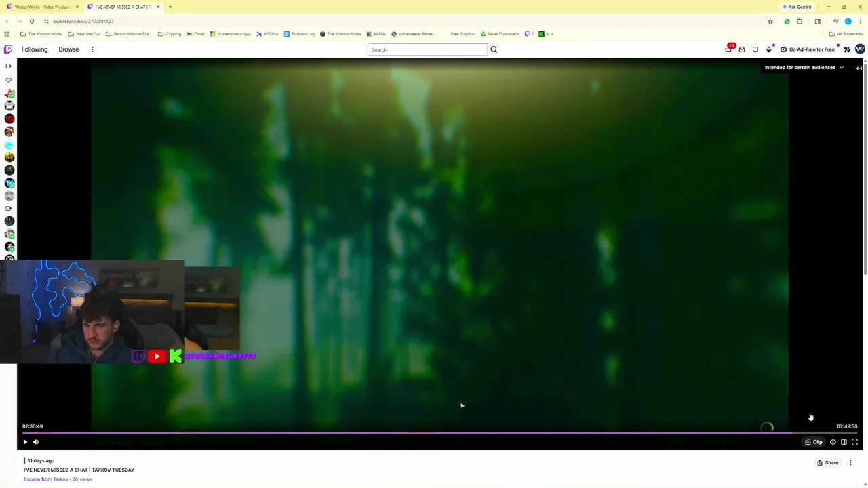This screenshot has width=868, height=488.
Task: Mute the video volume
Action: 36,442
